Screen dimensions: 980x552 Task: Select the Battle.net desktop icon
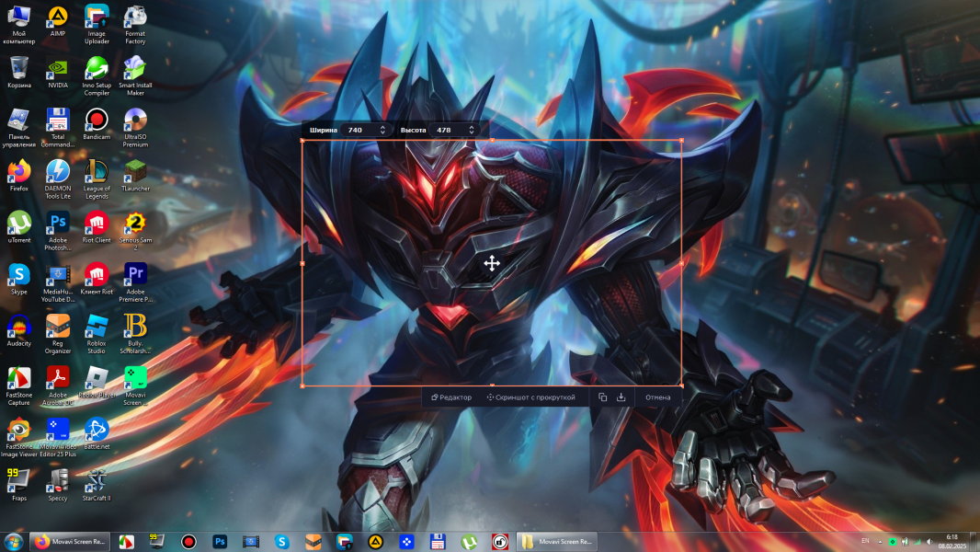[97, 433]
